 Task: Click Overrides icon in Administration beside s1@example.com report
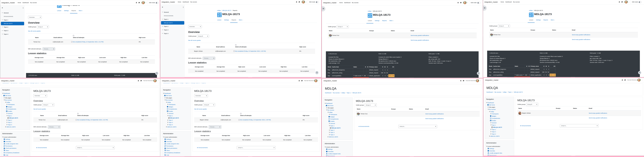4,142
